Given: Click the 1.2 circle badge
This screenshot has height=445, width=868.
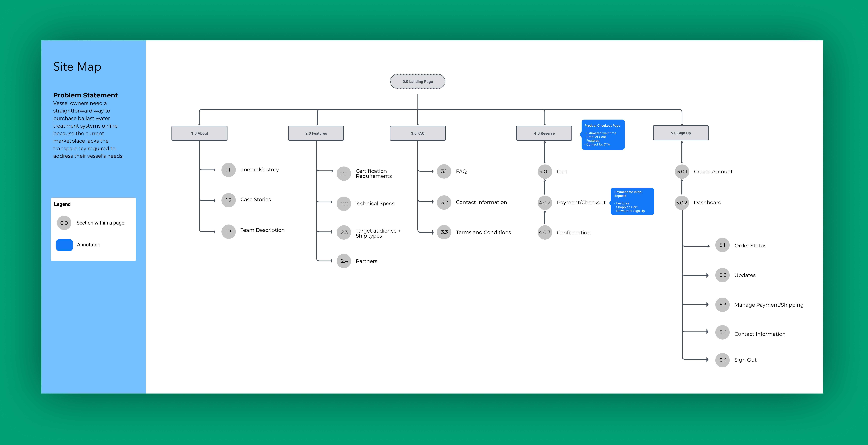Looking at the screenshot, I should click(x=228, y=200).
